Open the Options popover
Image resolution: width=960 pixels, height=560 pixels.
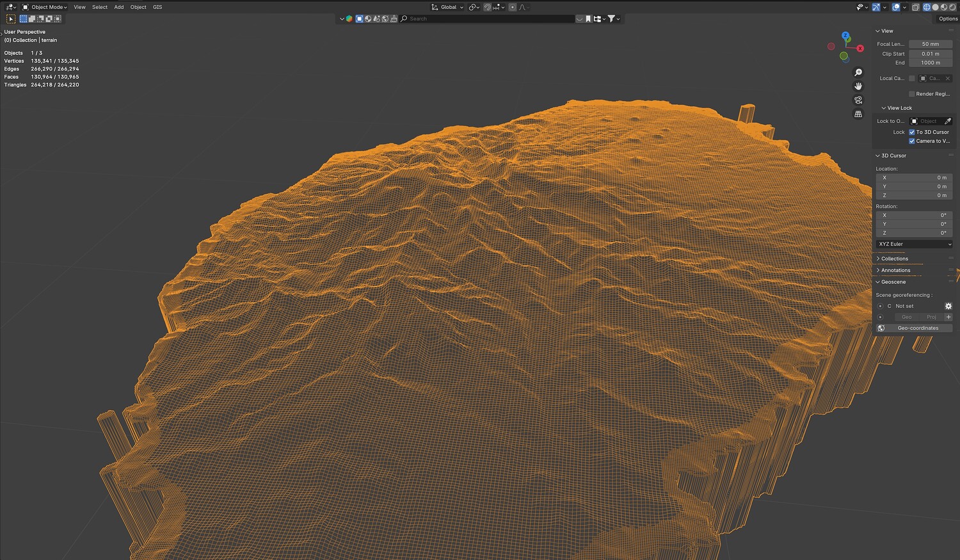click(x=948, y=19)
